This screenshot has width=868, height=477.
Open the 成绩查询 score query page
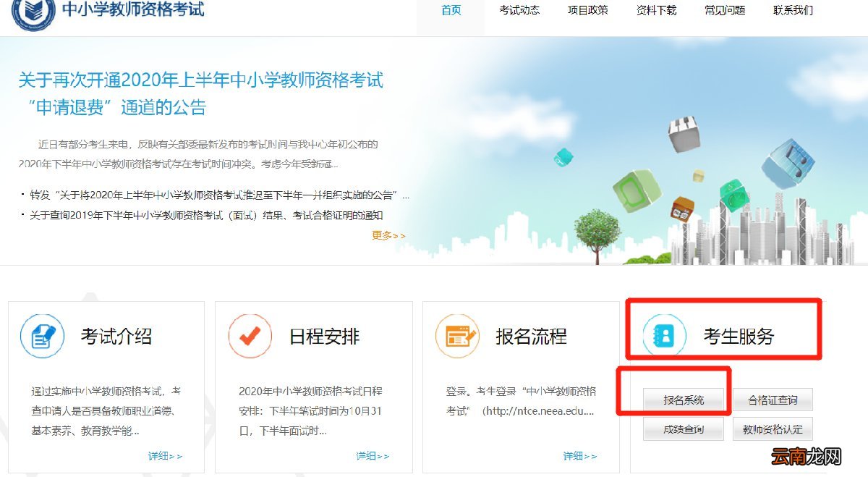tap(684, 429)
